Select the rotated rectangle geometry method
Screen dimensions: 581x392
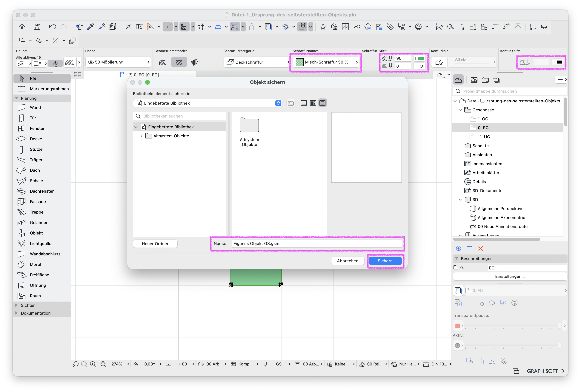tap(195, 62)
